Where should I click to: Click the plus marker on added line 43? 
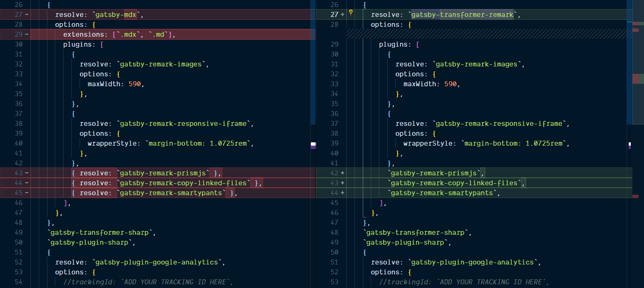point(342,183)
